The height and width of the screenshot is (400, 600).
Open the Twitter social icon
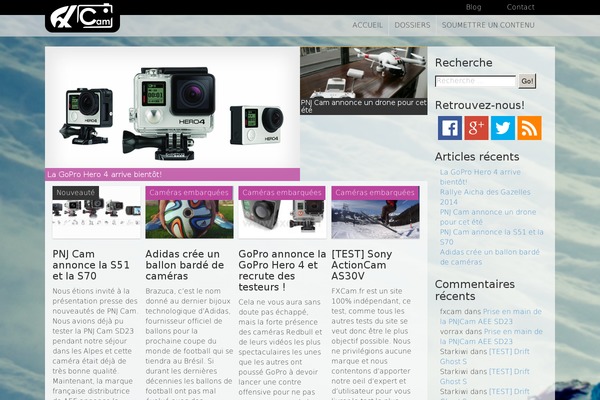(503, 128)
